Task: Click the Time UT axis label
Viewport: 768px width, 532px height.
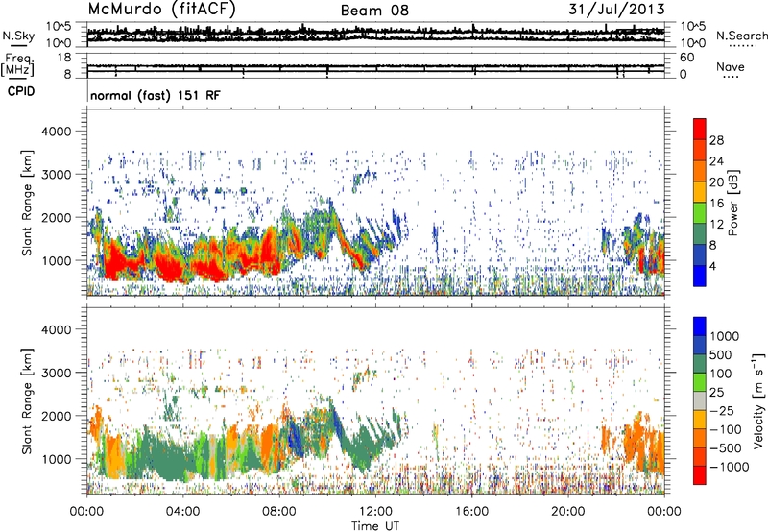Action: 375,525
